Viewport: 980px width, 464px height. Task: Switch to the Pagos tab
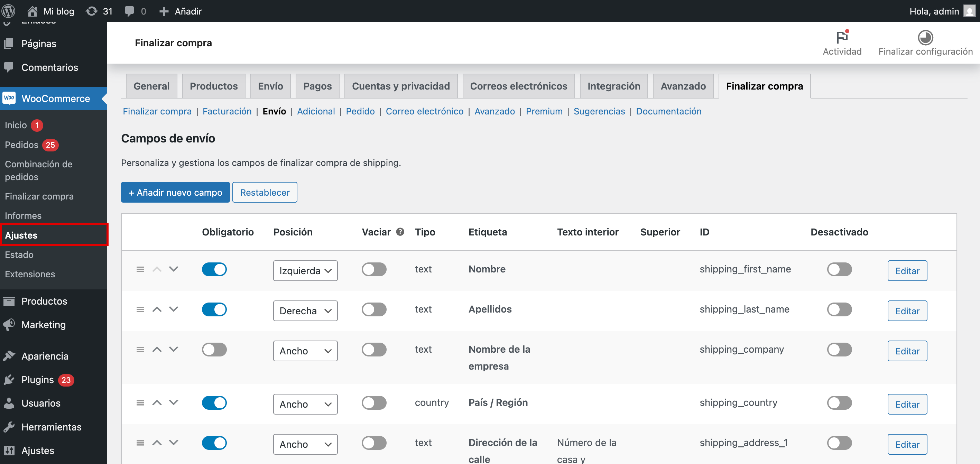click(317, 86)
